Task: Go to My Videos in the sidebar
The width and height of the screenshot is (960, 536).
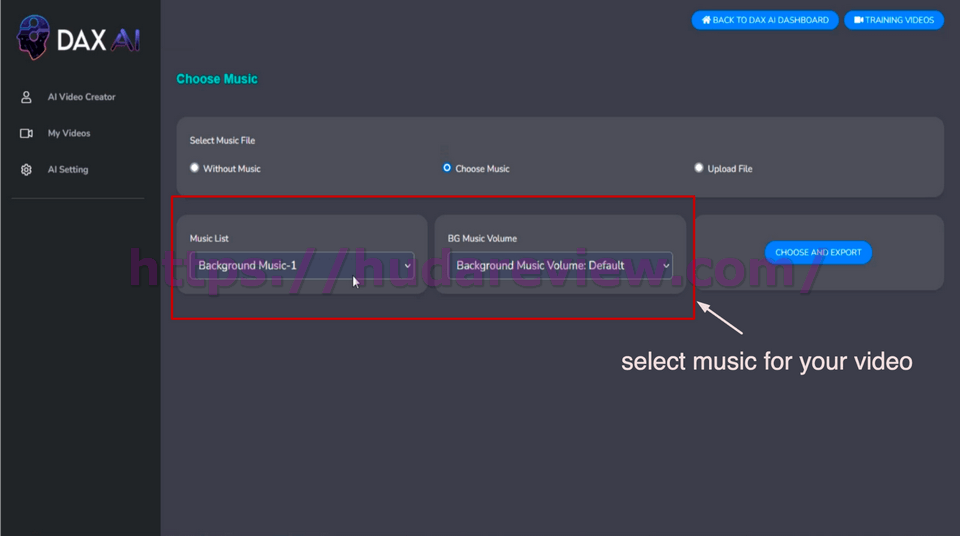Action: 69,133
